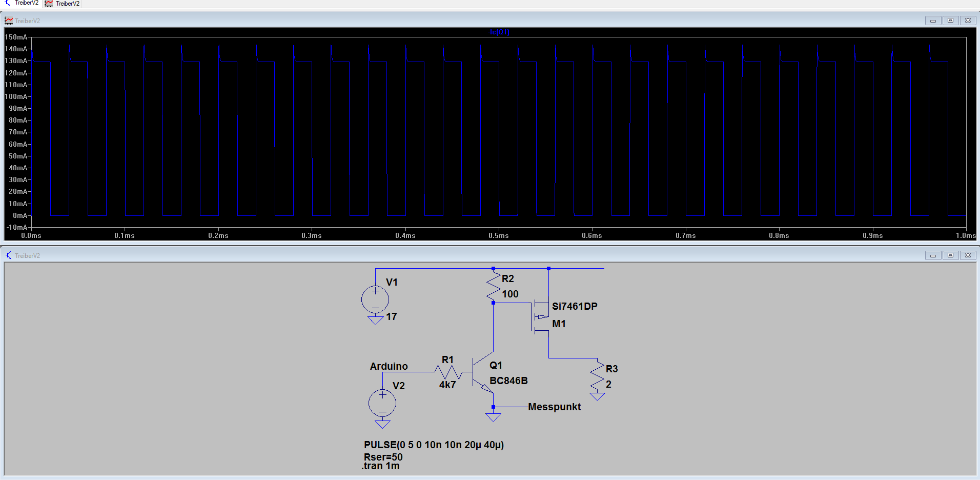Click the PULSE(0 5 0 10n 10n 20µ 40µ) text

click(x=434, y=445)
